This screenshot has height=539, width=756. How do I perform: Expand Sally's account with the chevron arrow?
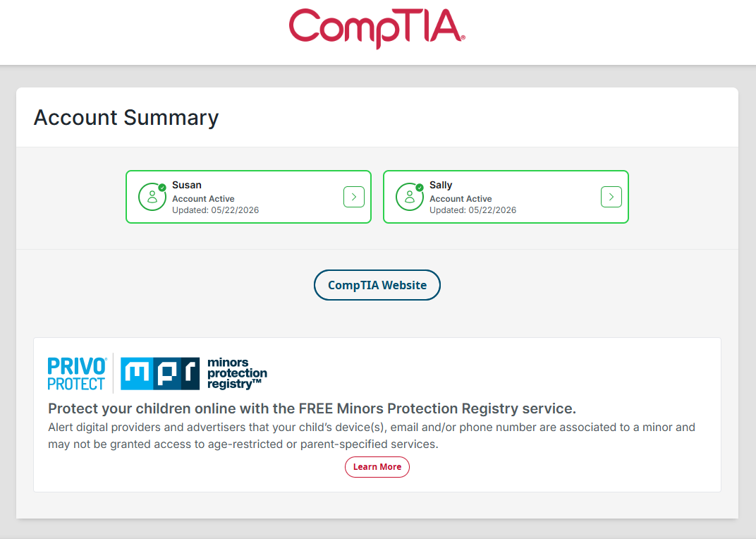(611, 197)
